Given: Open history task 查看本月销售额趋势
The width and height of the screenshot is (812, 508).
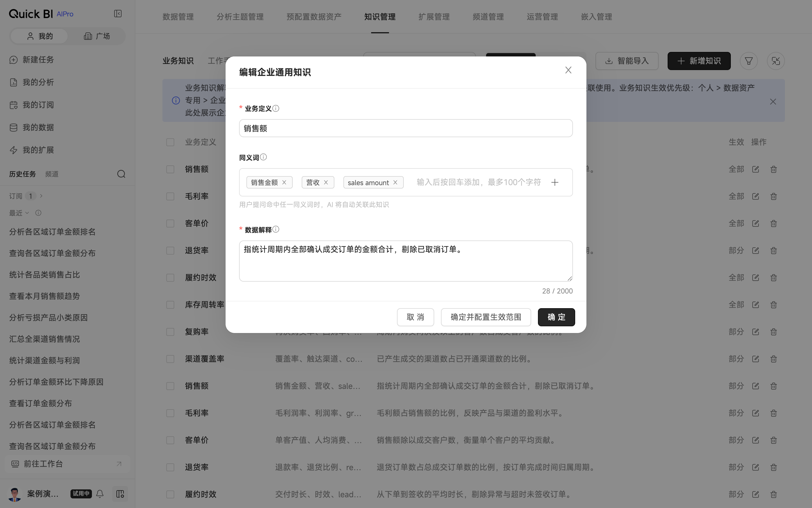Looking at the screenshot, I should tap(44, 296).
